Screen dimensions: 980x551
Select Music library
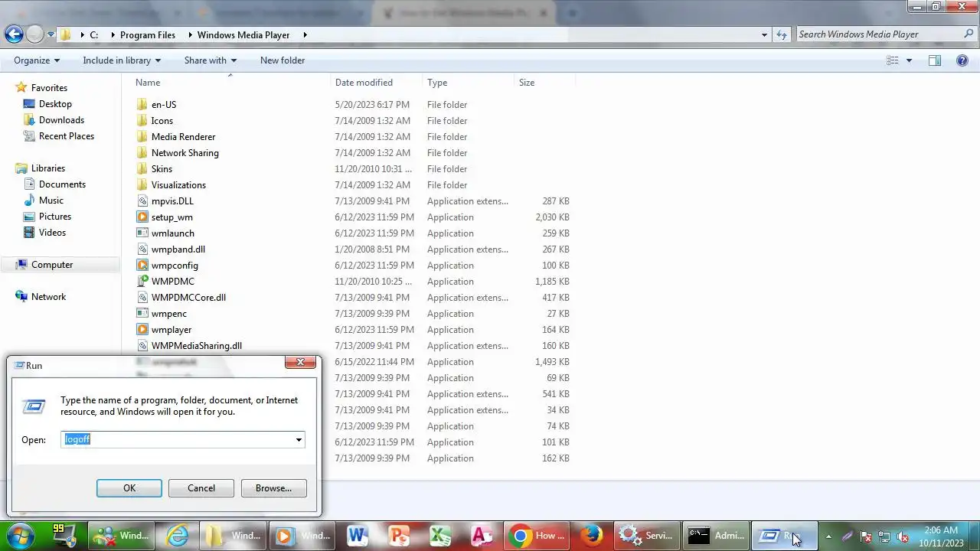pyautogui.click(x=51, y=201)
